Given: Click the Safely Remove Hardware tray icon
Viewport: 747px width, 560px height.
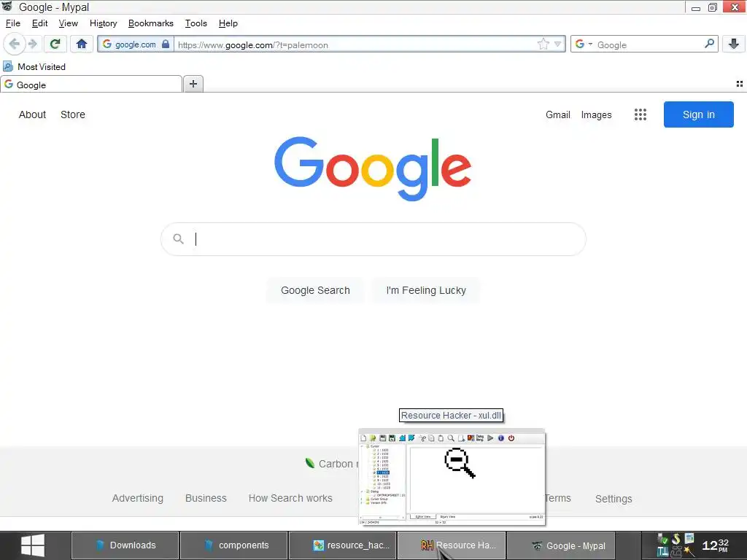Looking at the screenshot, I should [x=663, y=540].
